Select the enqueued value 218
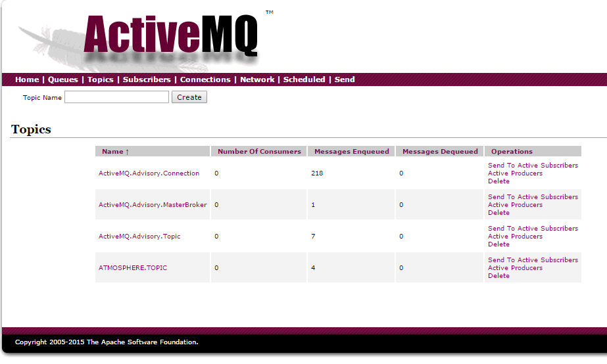This screenshot has width=607, height=364. tap(317, 173)
